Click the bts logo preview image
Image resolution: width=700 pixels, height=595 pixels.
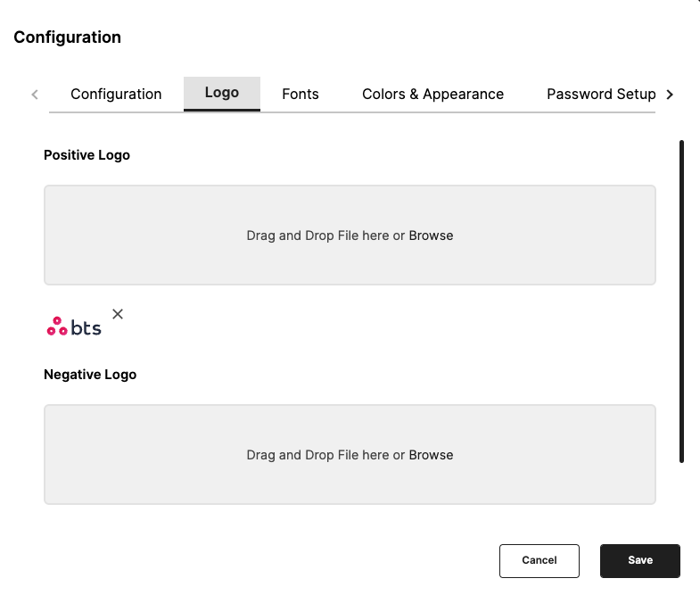[74, 327]
